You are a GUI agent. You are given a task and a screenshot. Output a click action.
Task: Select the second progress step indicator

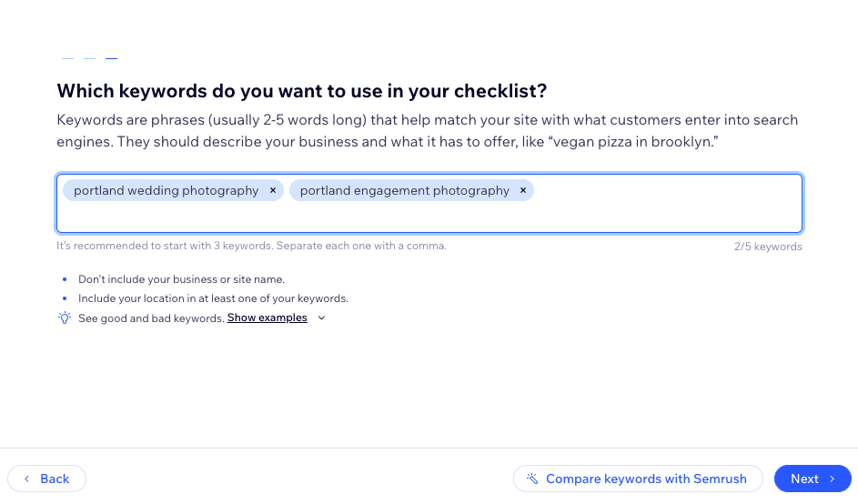click(x=90, y=58)
